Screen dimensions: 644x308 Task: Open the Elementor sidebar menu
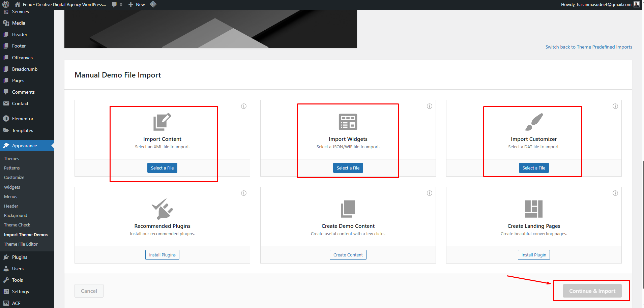pos(23,119)
